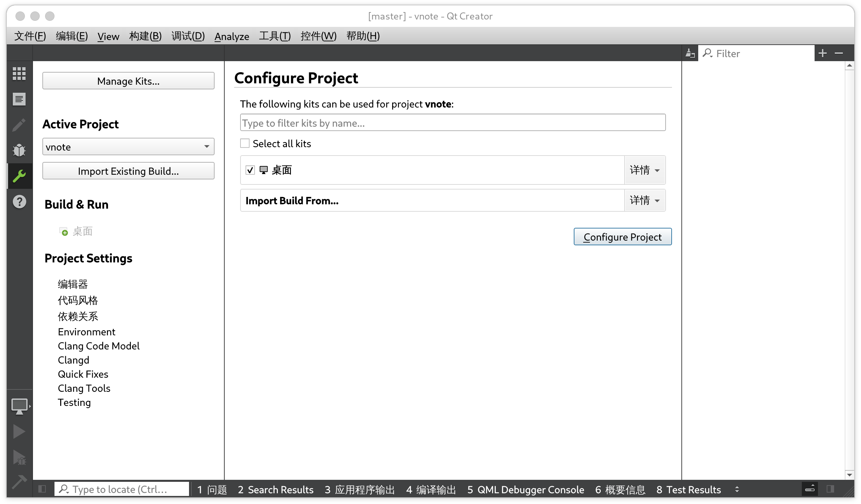Expand all with plus icon
861x504 pixels.
pos(823,53)
